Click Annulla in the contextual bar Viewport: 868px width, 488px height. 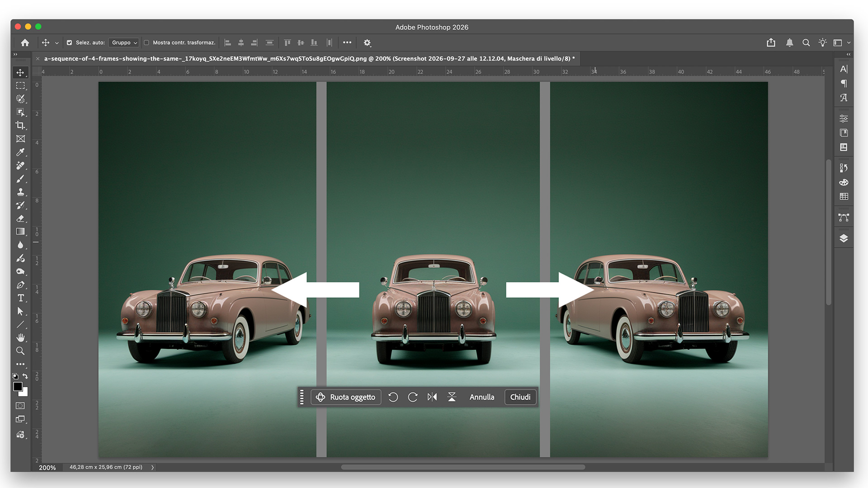pos(482,397)
